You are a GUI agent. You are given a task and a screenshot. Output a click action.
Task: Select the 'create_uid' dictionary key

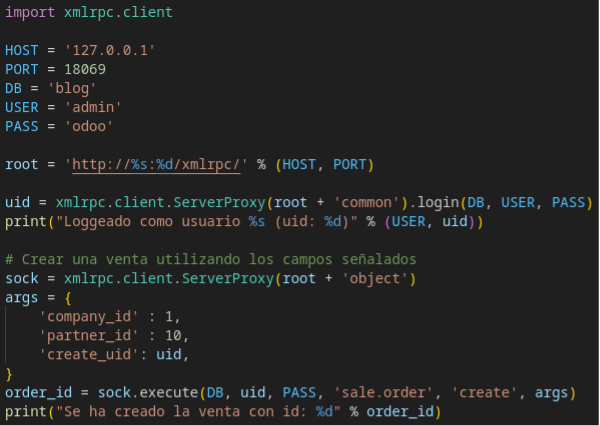89,355
